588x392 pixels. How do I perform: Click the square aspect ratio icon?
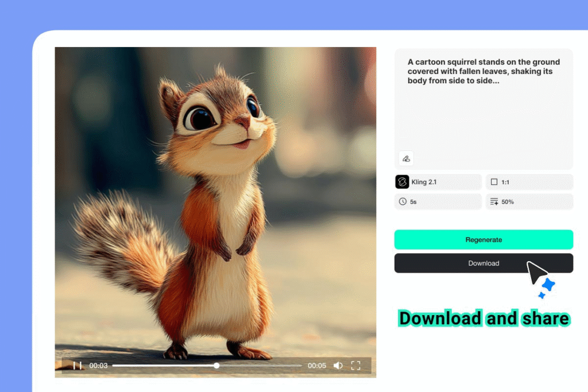[x=494, y=182]
